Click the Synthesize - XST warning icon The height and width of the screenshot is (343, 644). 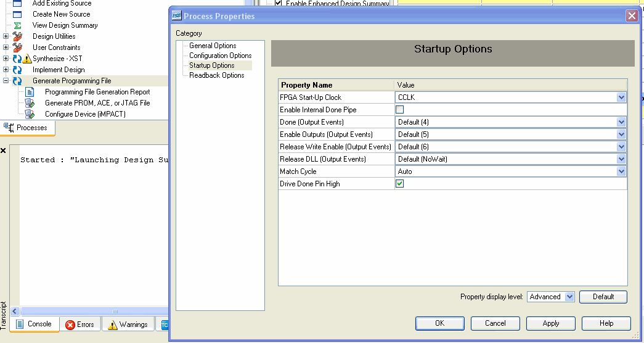(27, 59)
